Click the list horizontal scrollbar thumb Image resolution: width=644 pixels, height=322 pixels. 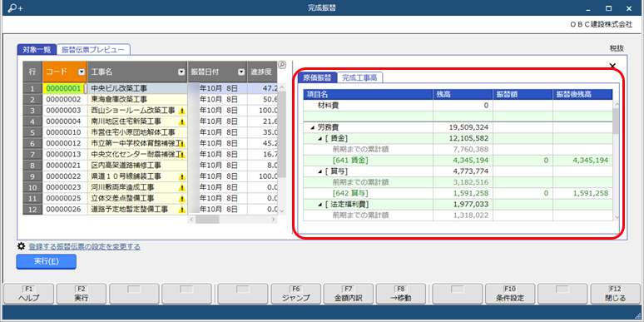click(x=207, y=220)
